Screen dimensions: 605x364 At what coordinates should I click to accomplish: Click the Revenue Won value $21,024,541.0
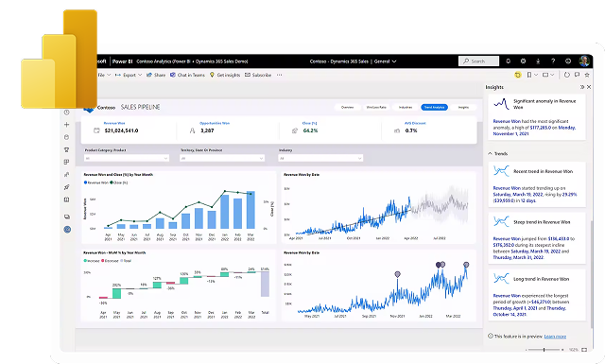[121, 130]
